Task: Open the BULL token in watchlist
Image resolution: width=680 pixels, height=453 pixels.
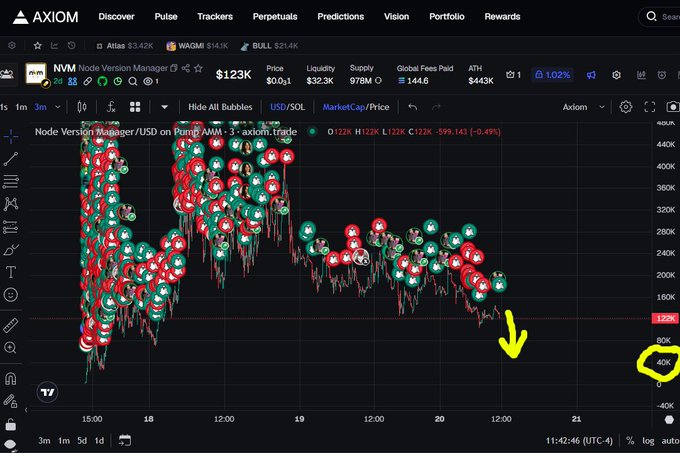Action: tap(269, 46)
